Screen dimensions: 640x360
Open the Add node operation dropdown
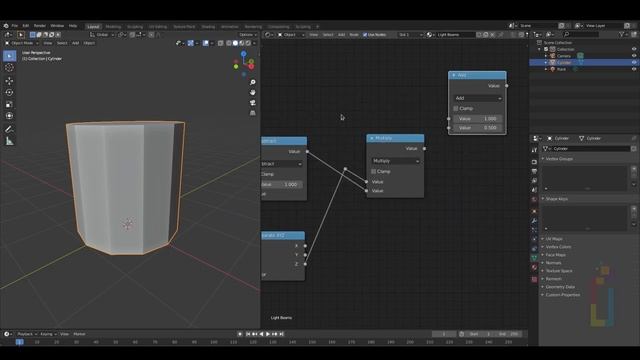pos(478,98)
